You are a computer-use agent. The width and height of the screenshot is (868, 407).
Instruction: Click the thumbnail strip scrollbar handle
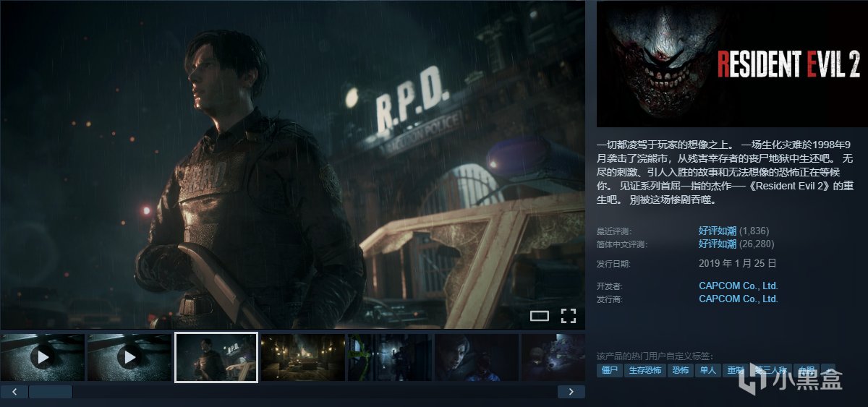point(50,392)
